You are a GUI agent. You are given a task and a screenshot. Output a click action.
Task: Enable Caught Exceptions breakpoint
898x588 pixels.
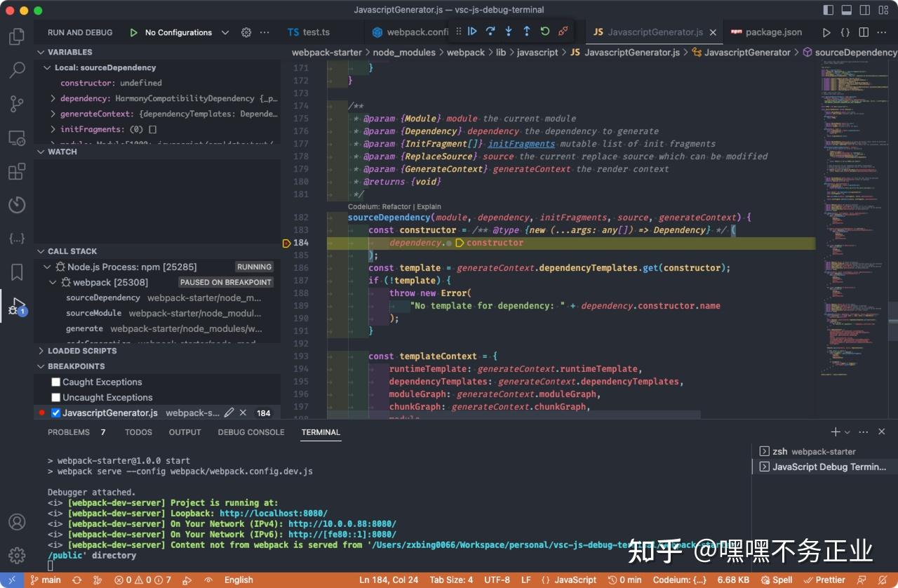click(x=56, y=382)
